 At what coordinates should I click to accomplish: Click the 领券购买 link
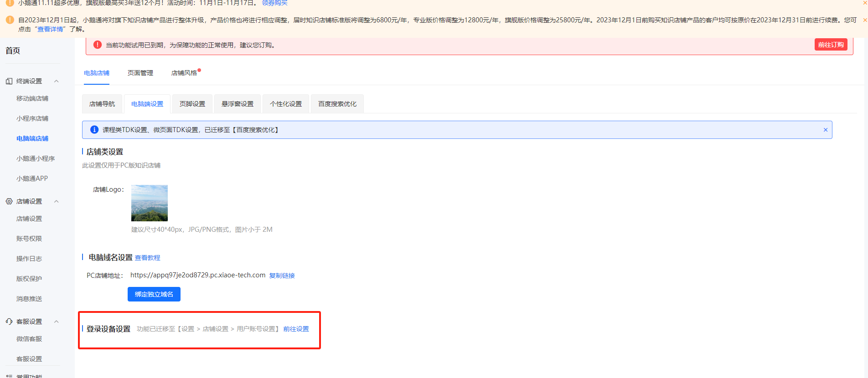(x=275, y=3)
